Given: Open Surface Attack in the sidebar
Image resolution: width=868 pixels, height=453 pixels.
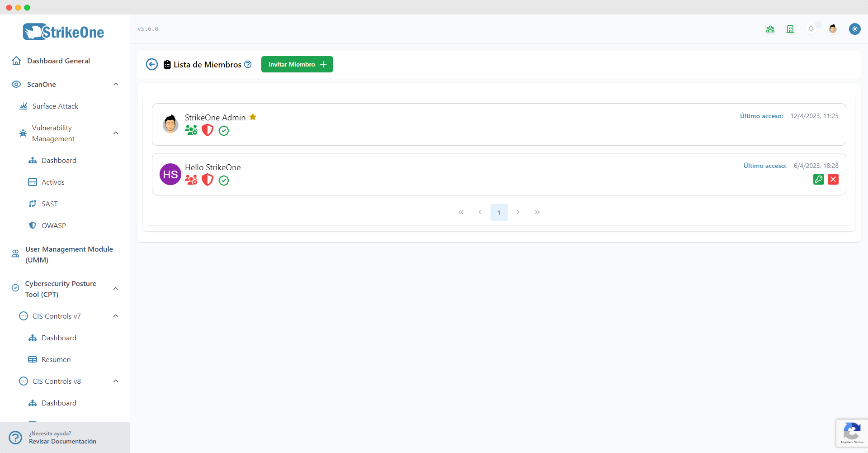Looking at the screenshot, I should (x=55, y=106).
